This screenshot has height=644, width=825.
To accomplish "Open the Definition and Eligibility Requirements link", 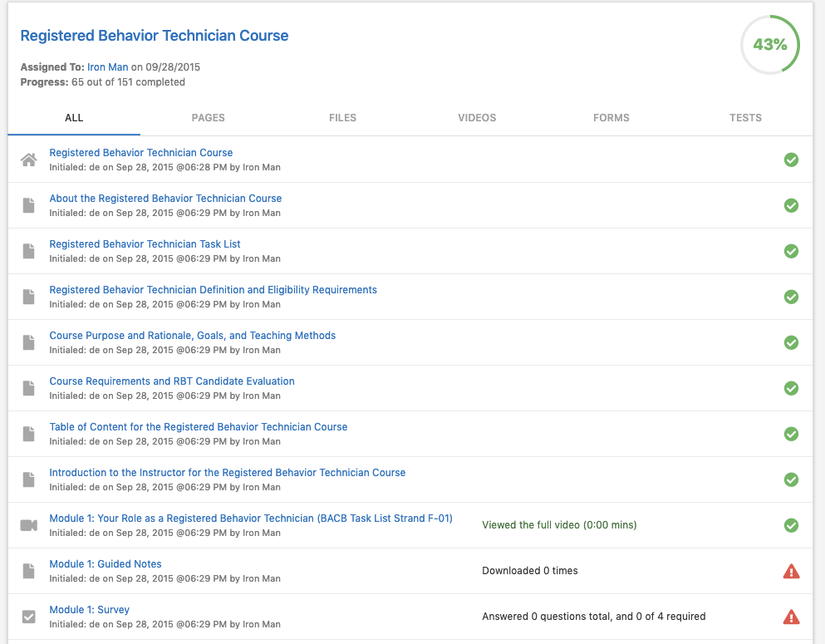I will [213, 290].
